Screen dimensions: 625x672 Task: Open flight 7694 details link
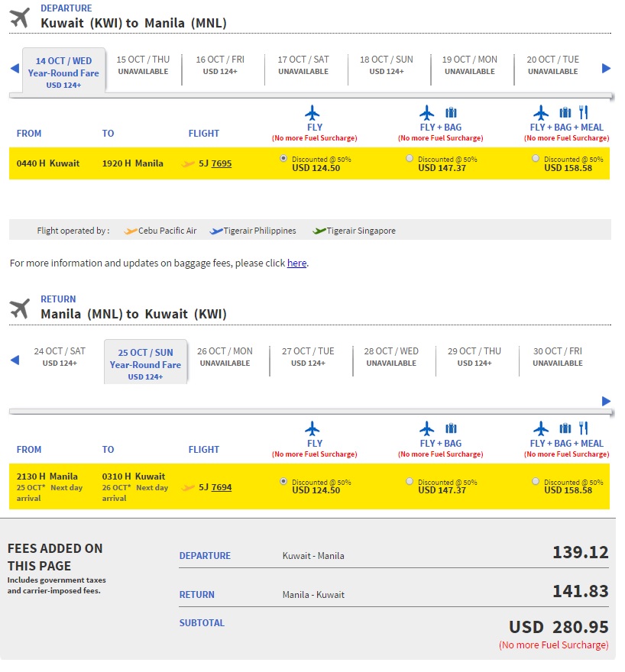(221, 487)
